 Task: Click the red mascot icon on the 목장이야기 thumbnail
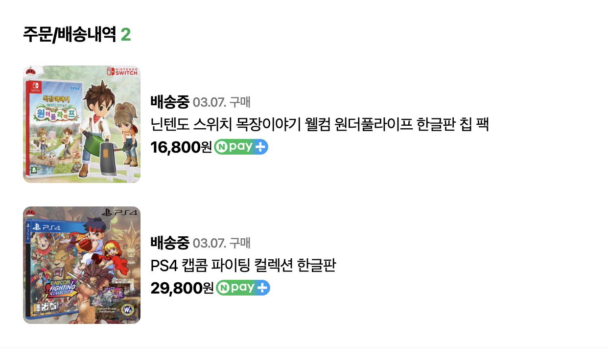click(30, 70)
